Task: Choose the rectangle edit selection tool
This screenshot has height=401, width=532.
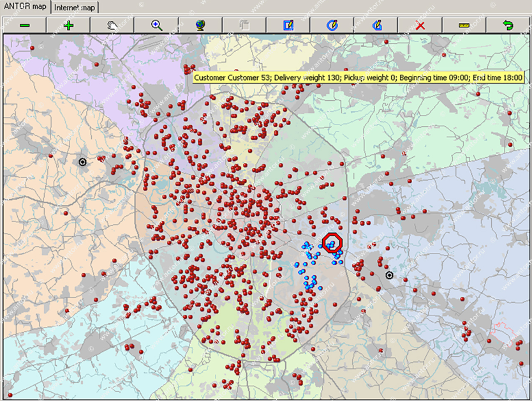Action: click(288, 25)
